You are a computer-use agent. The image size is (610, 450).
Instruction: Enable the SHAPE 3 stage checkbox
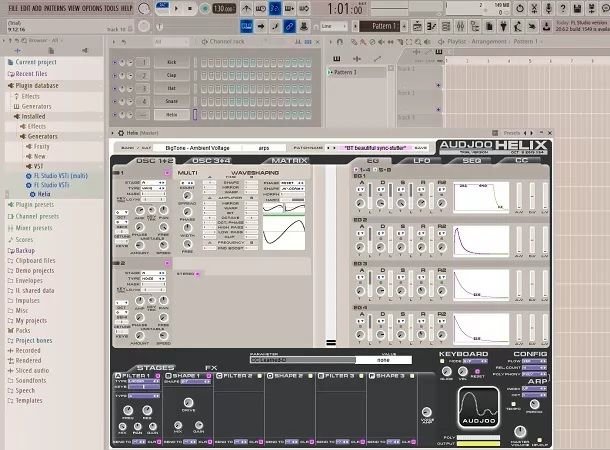[412, 376]
